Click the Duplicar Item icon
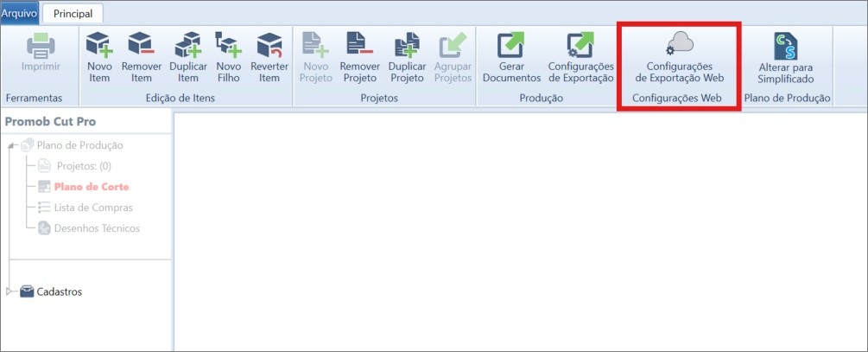868x352 pixels. [188, 46]
